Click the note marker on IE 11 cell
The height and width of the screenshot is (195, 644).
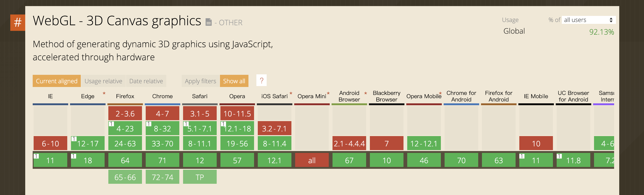(x=36, y=156)
